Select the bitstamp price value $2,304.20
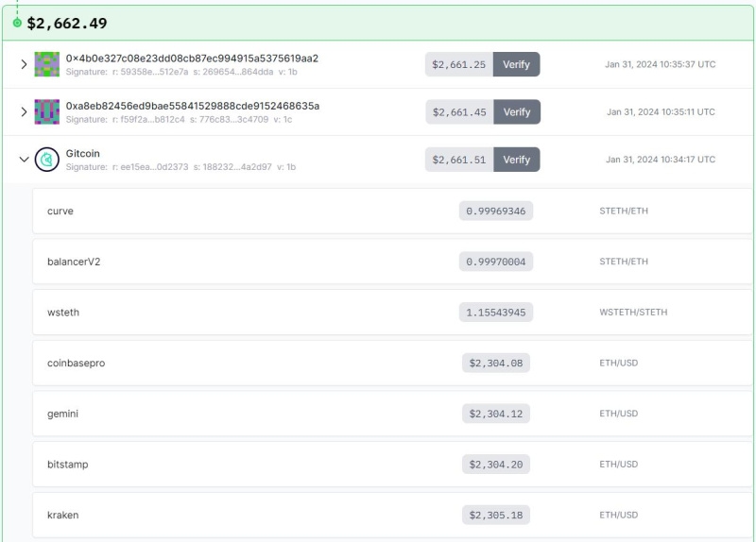This screenshot has height=542, width=756. pyautogui.click(x=495, y=465)
